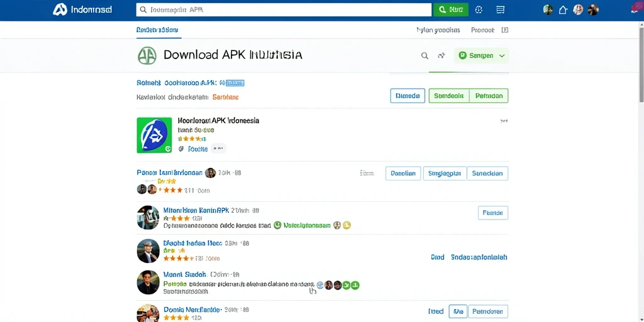The width and height of the screenshot is (644, 322).
Task: Click the 'Sanedeian' button
Action: pos(487,174)
